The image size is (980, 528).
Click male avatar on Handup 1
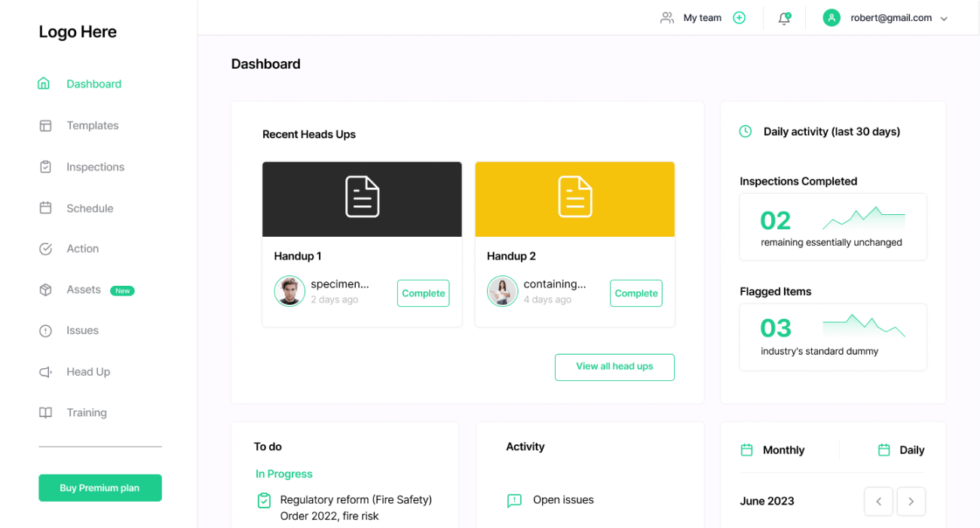point(289,291)
